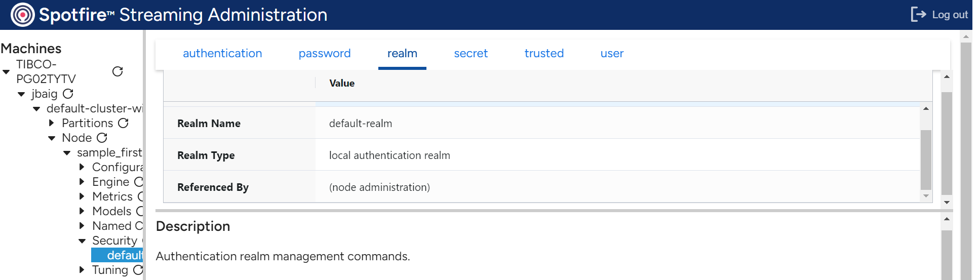Click the inner table scroll down arrow
The width and height of the screenshot is (980, 280).
pyautogui.click(x=926, y=196)
